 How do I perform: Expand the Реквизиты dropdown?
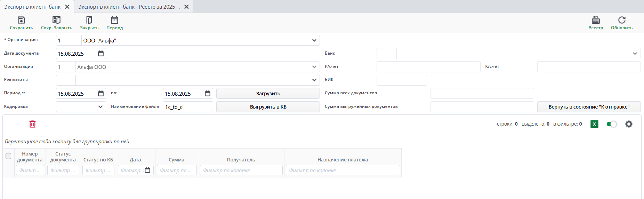[314, 80]
